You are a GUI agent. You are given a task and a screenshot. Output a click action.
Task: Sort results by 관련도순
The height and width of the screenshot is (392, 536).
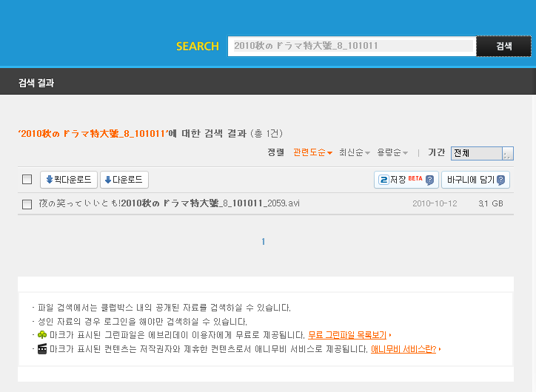click(x=312, y=153)
